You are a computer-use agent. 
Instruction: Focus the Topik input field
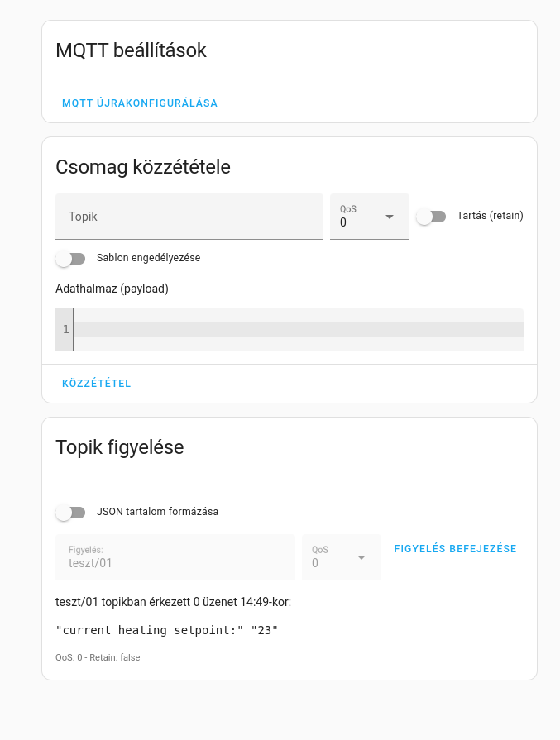pos(189,217)
